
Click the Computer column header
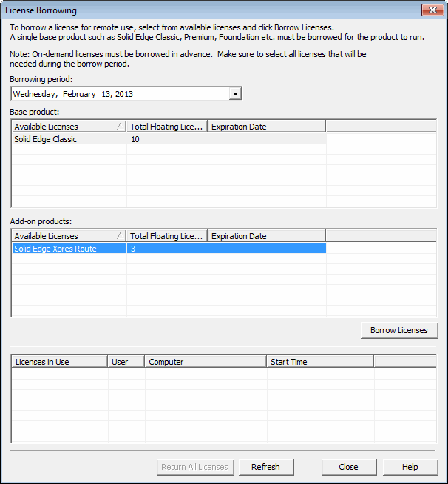[x=206, y=362]
